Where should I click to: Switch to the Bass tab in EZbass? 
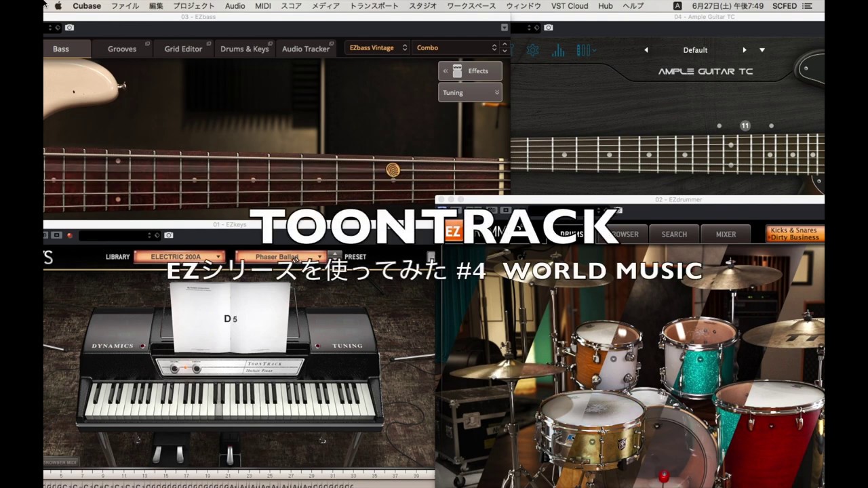click(x=66, y=49)
